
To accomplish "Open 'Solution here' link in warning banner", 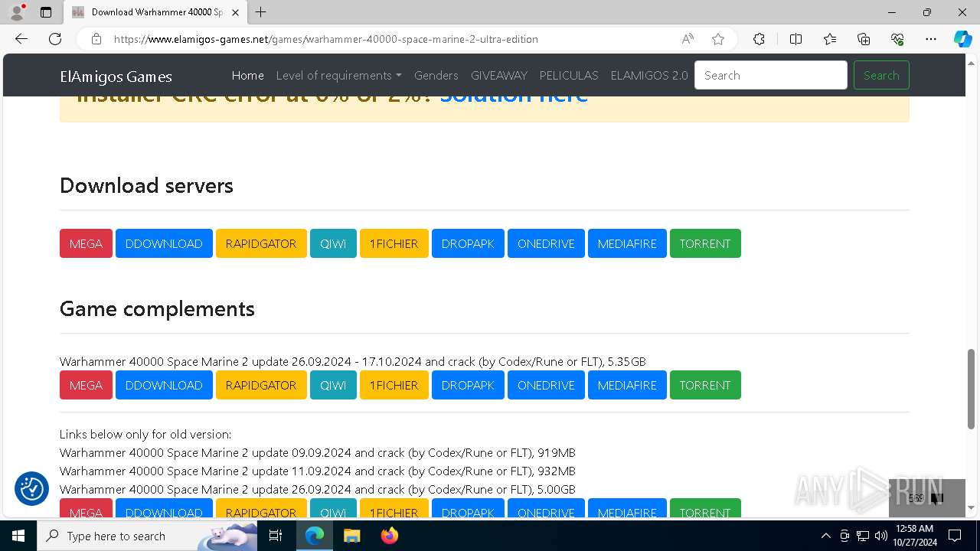I will [x=514, y=98].
